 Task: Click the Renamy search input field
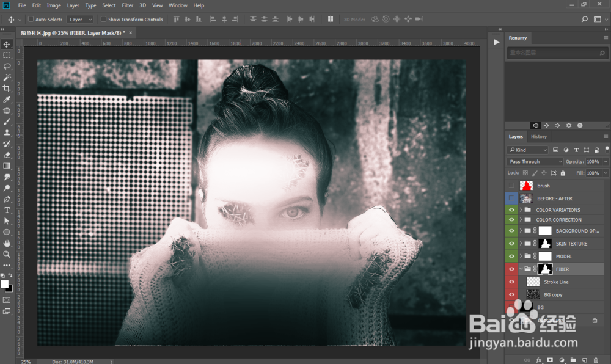557,53
